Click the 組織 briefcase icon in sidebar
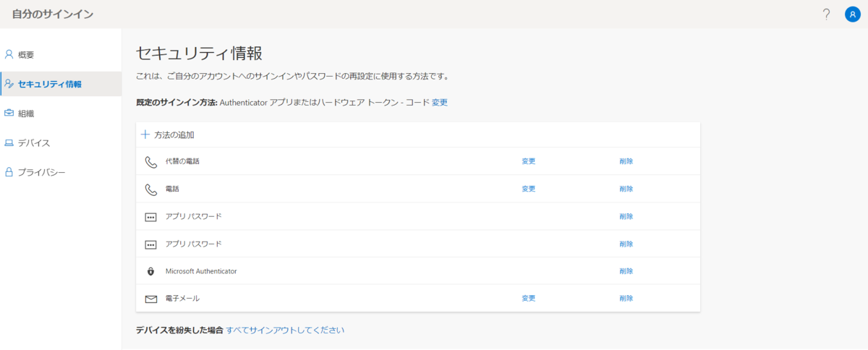This screenshot has width=868, height=350. point(9,113)
